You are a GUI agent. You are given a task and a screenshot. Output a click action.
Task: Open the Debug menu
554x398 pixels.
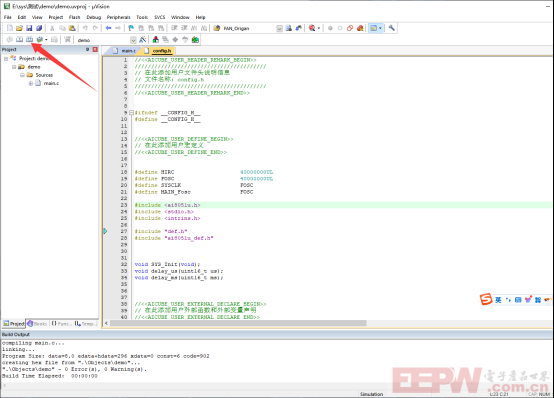point(94,17)
